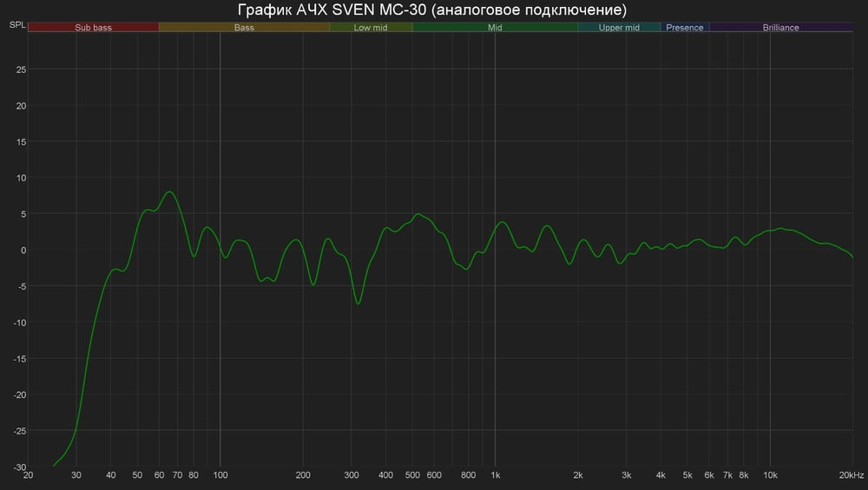This screenshot has width=868, height=490.
Task: Click the -10 dB axis value
Action: pos(20,323)
